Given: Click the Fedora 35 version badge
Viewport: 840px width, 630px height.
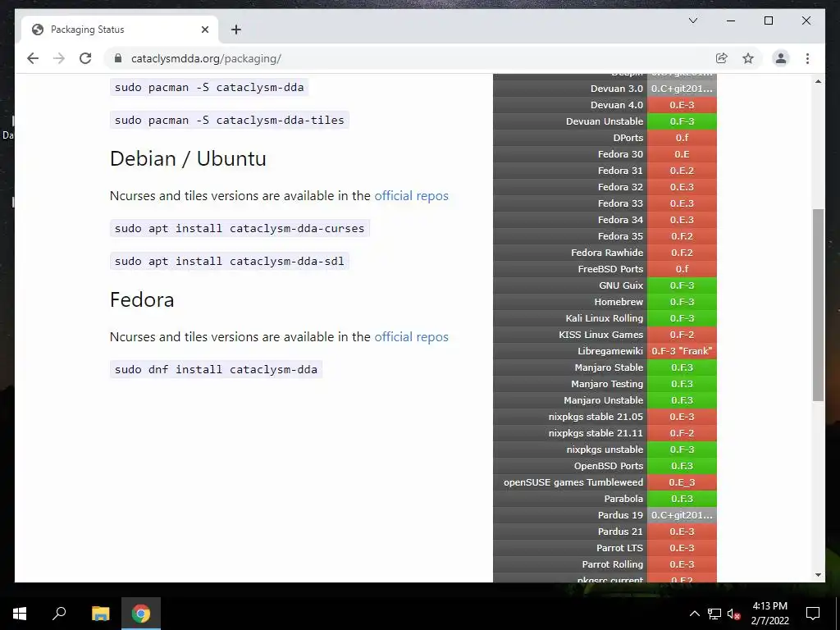Looking at the screenshot, I should pos(682,236).
